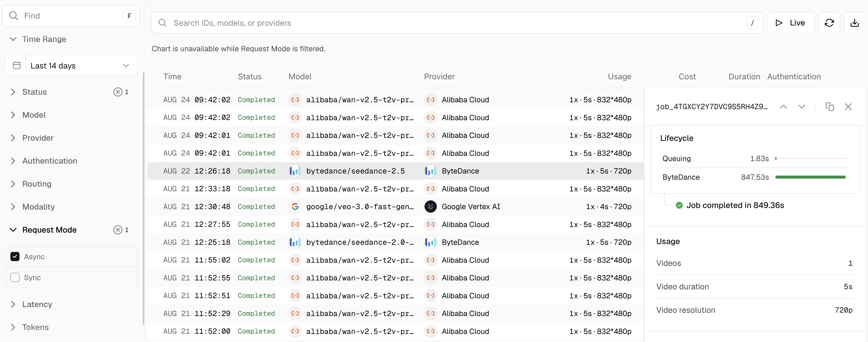Click the ByteDance icon in seedance-2.5 row
Screen dimensions: 868x342
[295, 171]
